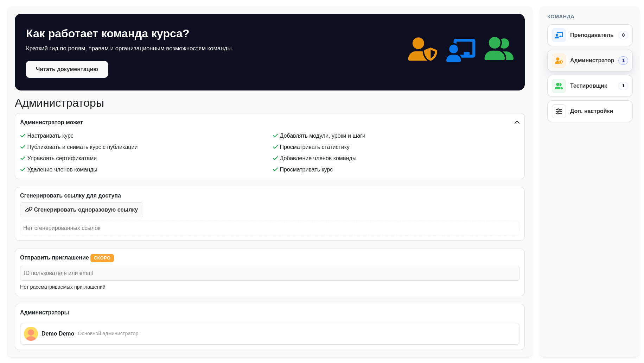Click the green Тестировщик sidebar icon

pyautogui.click(x=559, y=86)
